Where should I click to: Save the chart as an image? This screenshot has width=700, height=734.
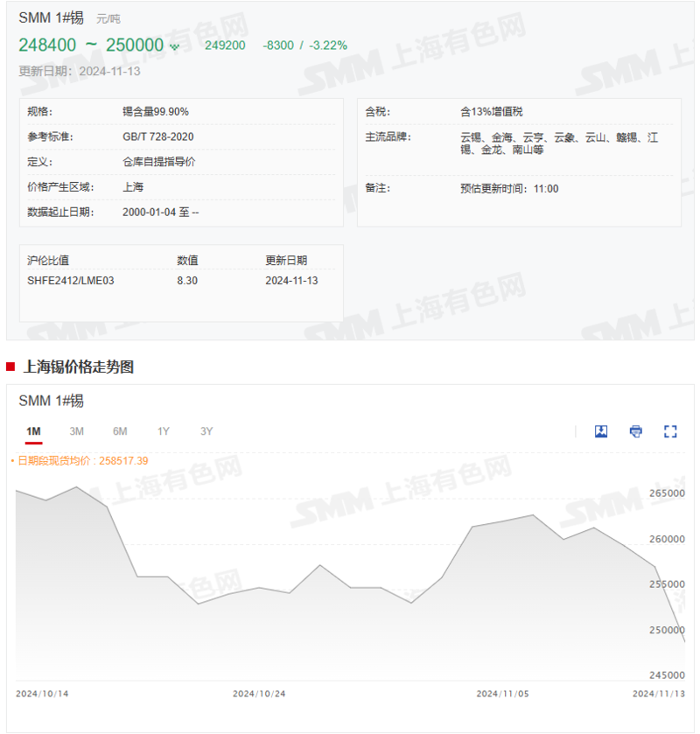(601, 431)
